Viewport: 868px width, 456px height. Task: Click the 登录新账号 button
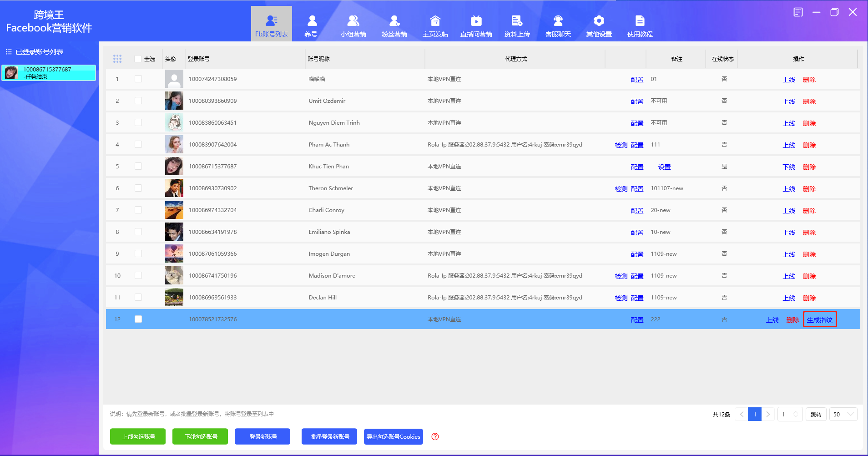point(262,436)
